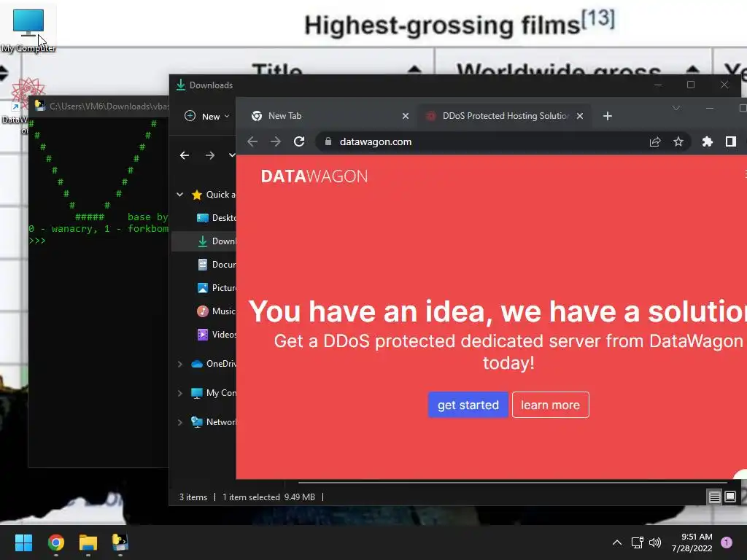
Task: Switch Explorer to details view icon
Action: click(715, 497)
